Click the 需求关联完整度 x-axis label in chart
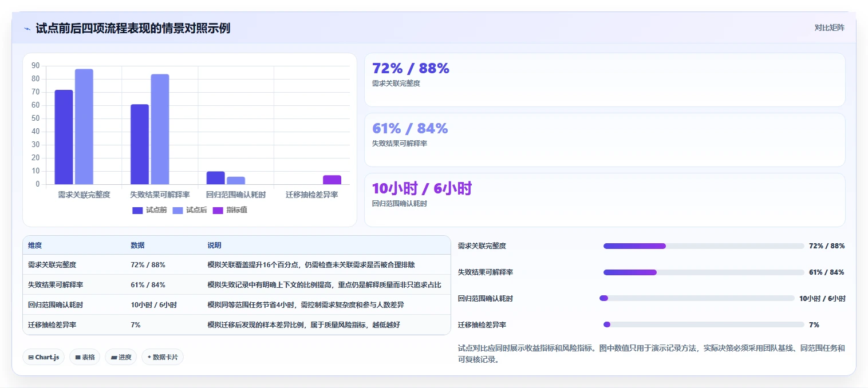The height and width of the screenshot is (388, 868). pos(84,195)
